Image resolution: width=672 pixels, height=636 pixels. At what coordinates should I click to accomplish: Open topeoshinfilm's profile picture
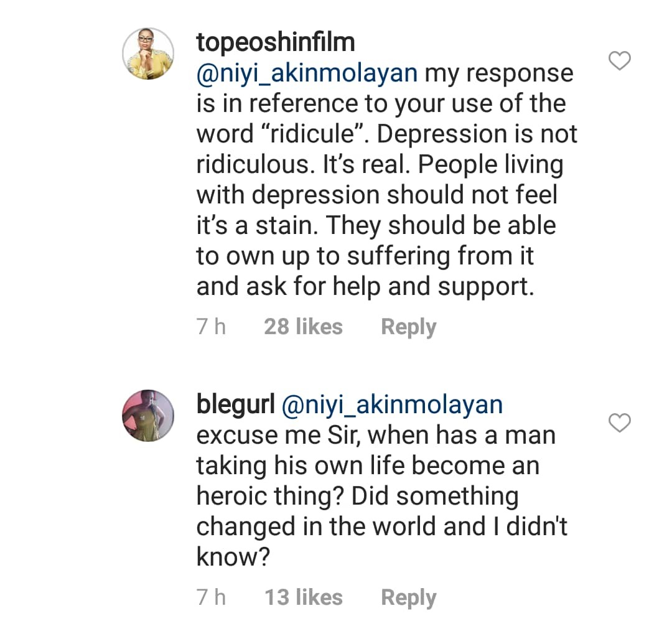tap(148, 54)
